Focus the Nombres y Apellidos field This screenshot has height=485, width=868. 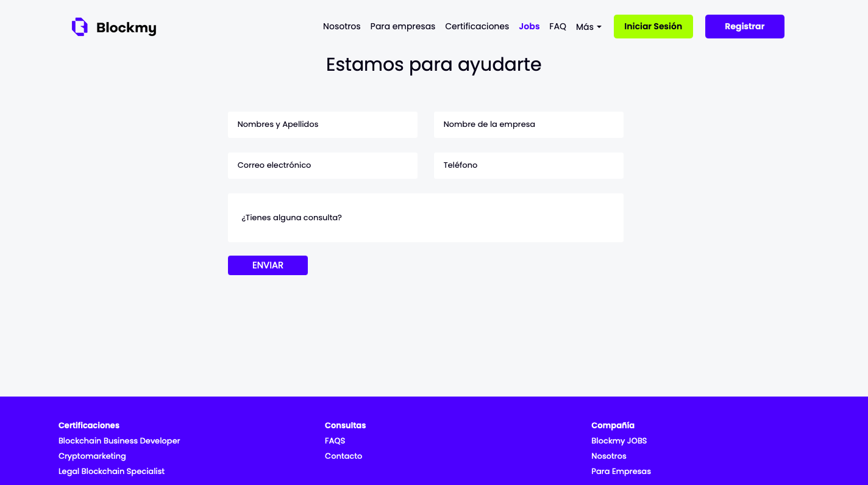(x=322, y=124)
